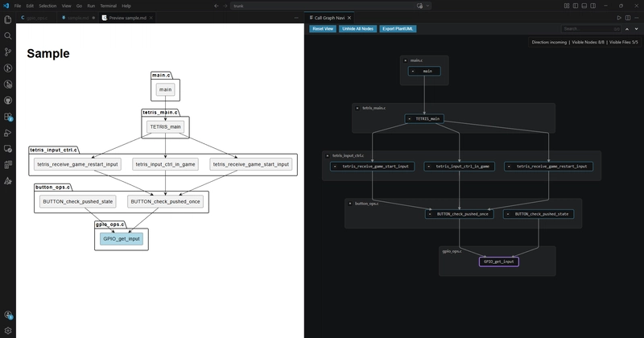This screenshot has height=338, width=644.
Task: Jump to the next search match arrow
Action: pos(637,29)
